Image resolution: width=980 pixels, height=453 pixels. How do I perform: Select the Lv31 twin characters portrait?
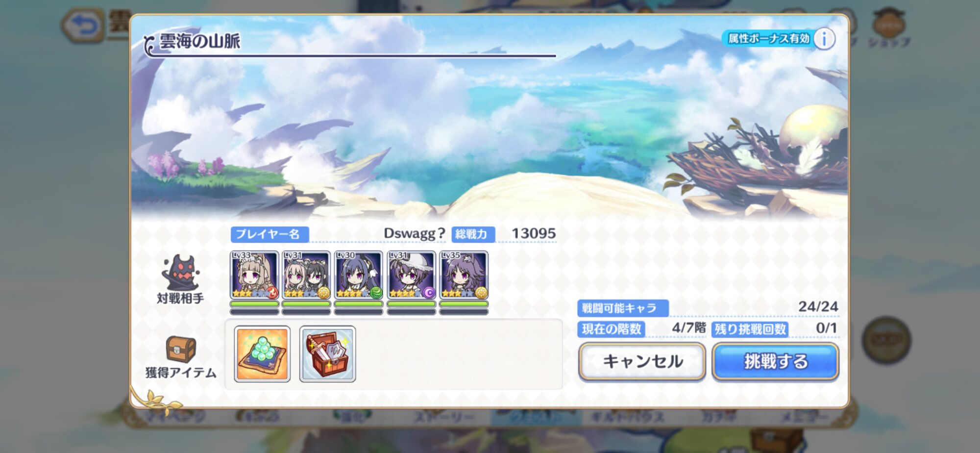(x=306, y=275)
